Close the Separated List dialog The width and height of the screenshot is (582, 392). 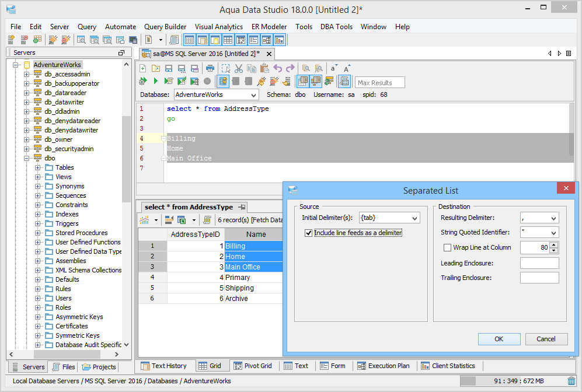pos(566,188)
